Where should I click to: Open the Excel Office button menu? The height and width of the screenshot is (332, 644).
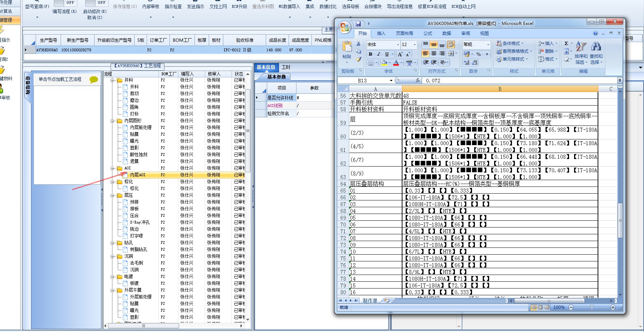coord(345,27)
